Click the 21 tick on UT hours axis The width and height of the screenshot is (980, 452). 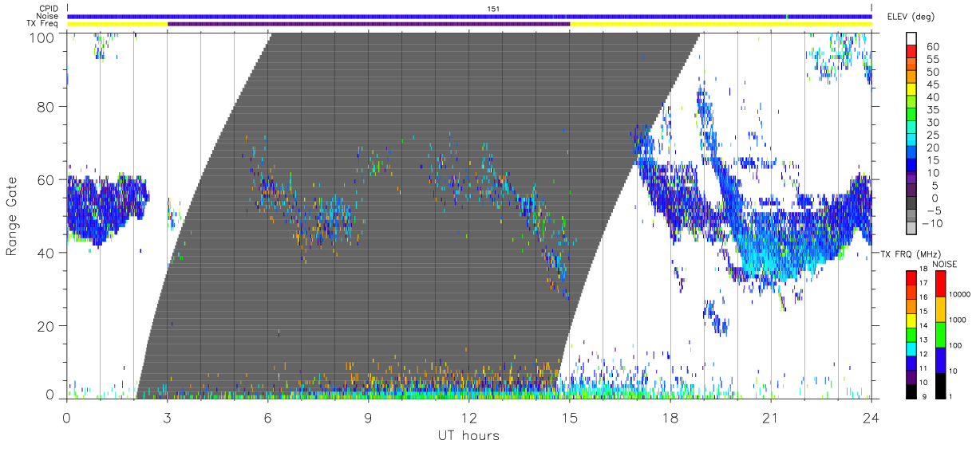770,416
